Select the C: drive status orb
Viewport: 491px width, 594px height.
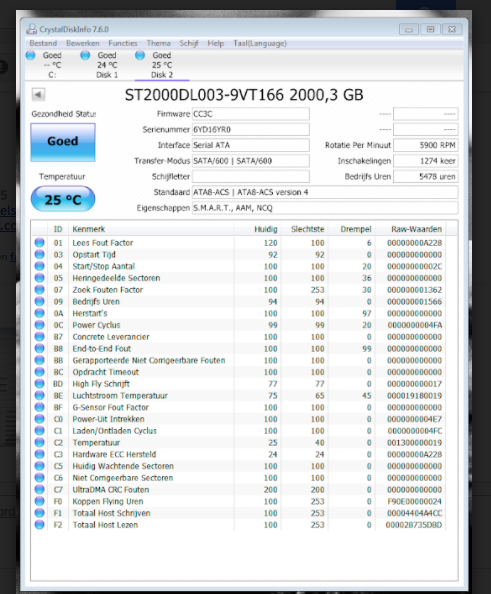(30, 55)
